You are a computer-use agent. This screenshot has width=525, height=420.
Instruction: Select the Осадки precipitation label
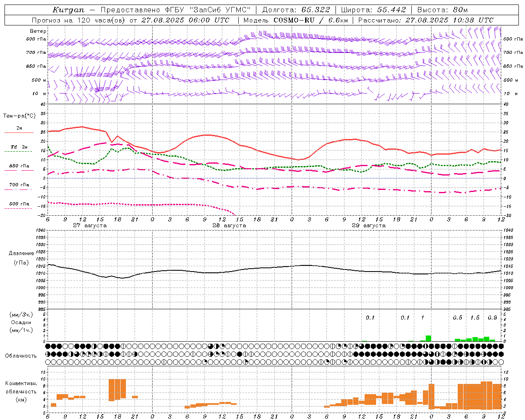[21, 322]
